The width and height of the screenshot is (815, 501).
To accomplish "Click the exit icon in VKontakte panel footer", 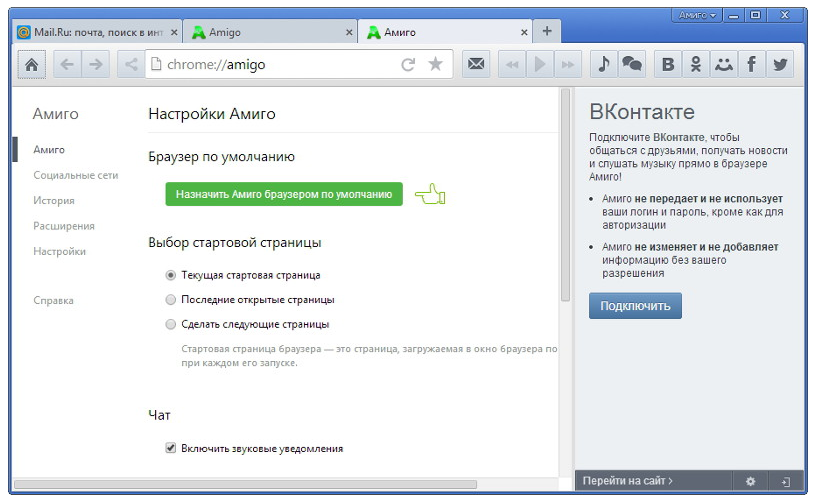I will (x=786, y=481).
